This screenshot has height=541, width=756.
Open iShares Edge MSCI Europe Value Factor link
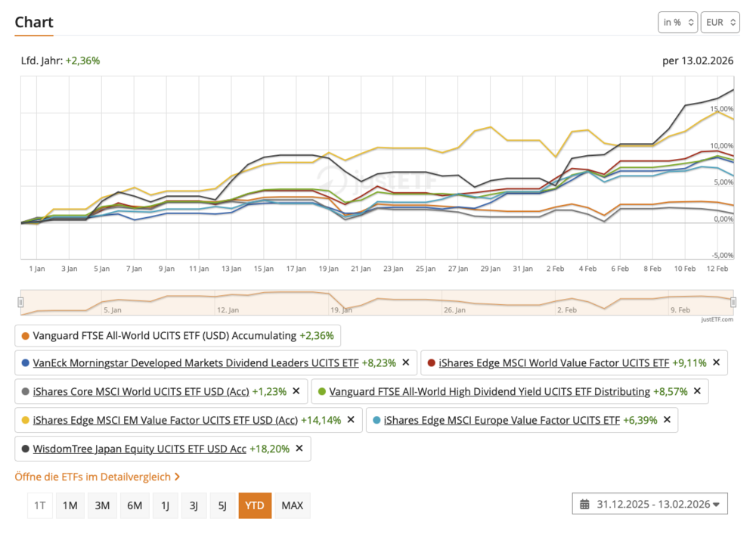click(501, 421)
